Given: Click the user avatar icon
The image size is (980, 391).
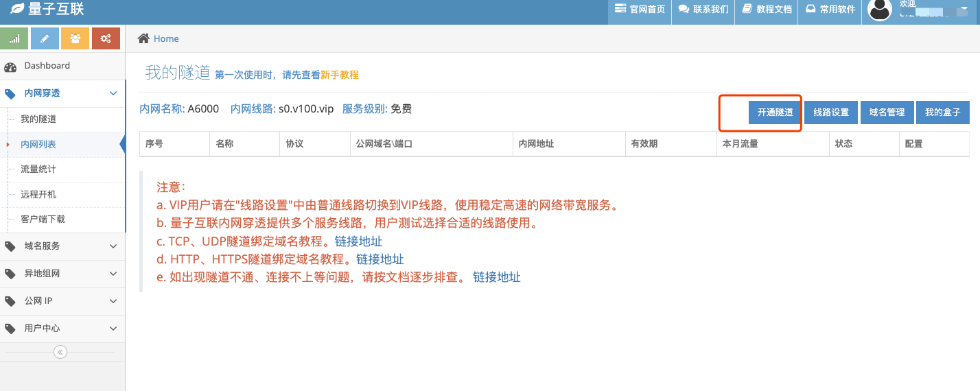Looking at the screenshot, I should pyautogui.click(x=880, y=10).
